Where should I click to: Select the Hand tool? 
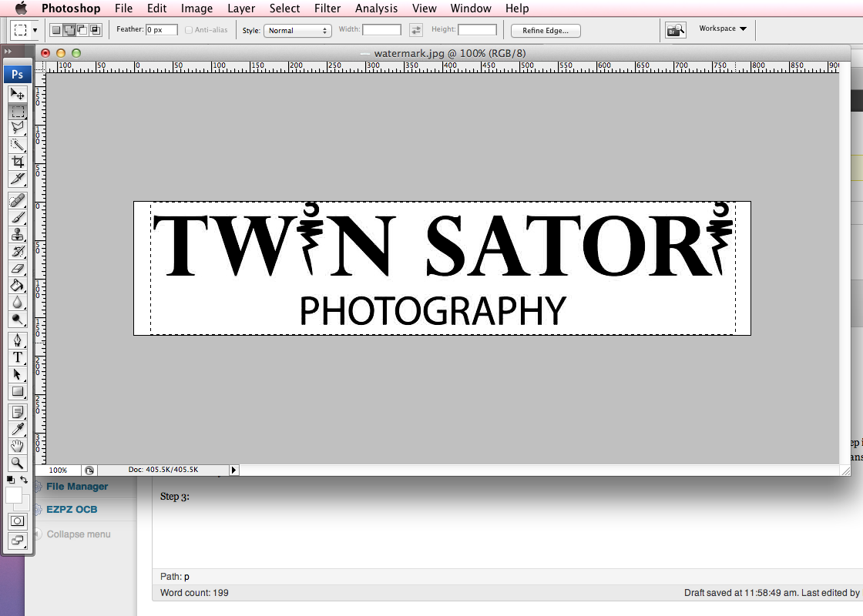click(x=18, y=446)
